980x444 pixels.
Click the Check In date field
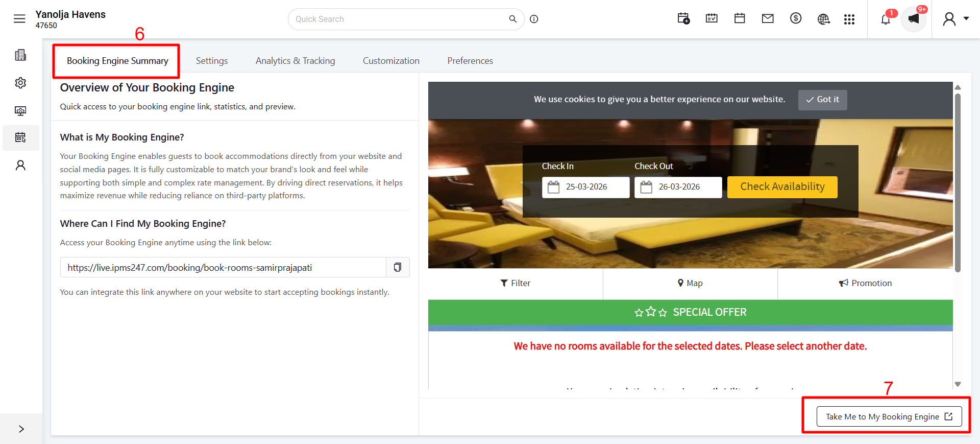tap(585, 187)
